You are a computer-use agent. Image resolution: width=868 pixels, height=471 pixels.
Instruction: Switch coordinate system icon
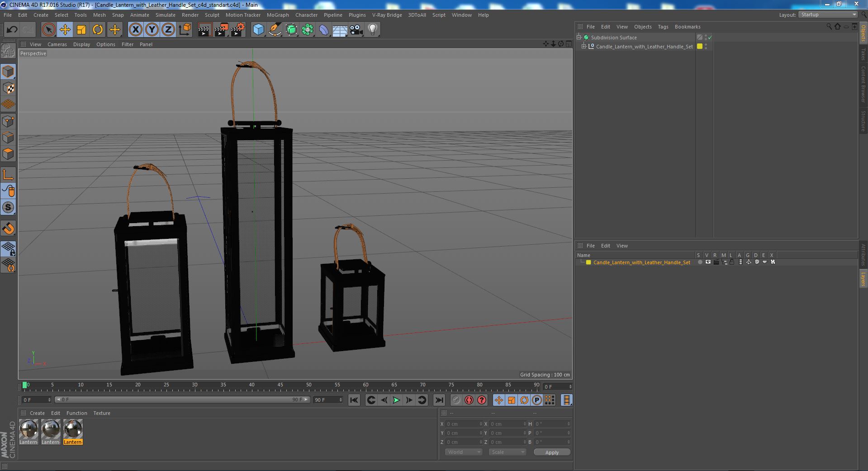click(185, 30)
